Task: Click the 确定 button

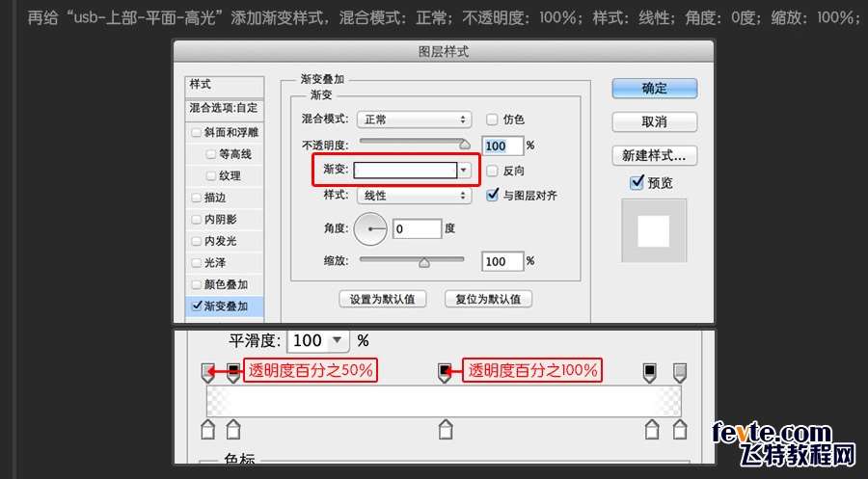Action: [654, 89]
